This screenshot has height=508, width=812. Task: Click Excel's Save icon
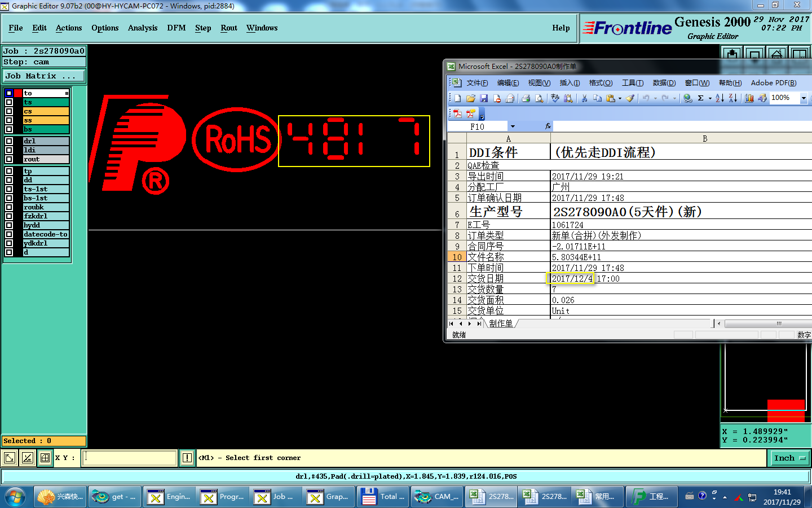click(484, 98)
